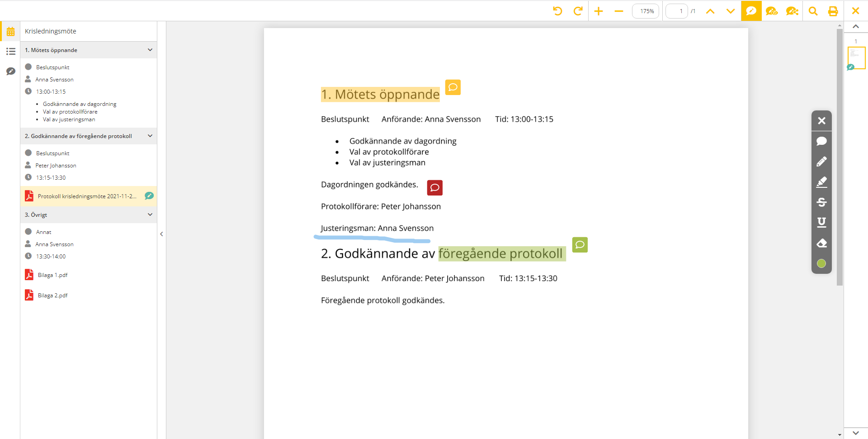This screenshot has width=868, height=439.
Task: Click Val av justeringsman bullet in sidebar
Action: coord(69,119)
